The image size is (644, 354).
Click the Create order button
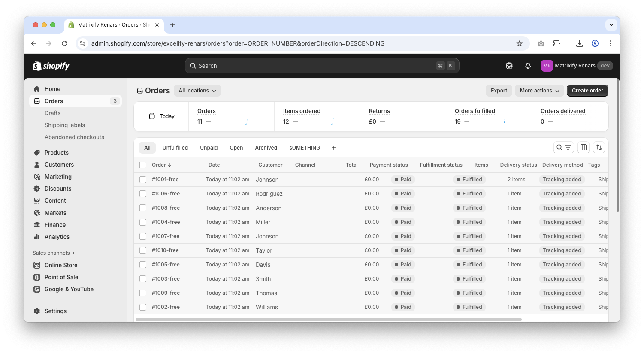[x=587, y=91]
